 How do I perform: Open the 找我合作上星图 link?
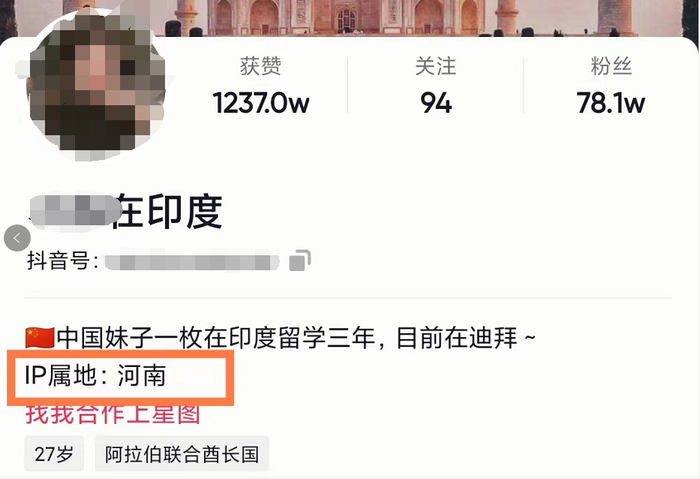[x=112, y=414]
